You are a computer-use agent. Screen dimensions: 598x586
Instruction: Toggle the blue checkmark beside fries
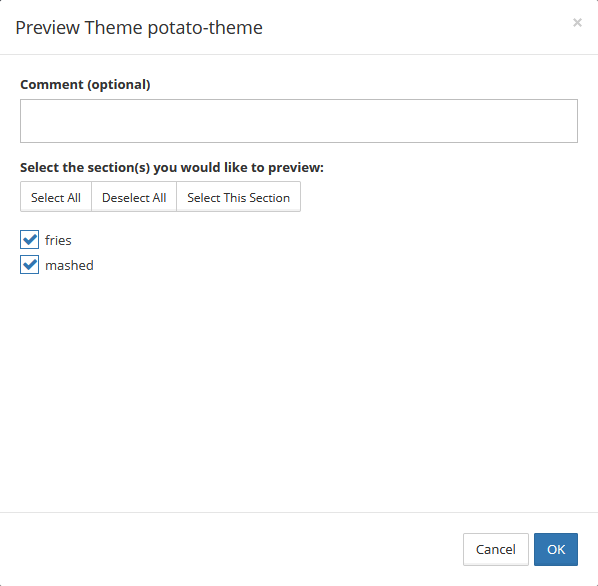tap(29, 240)
